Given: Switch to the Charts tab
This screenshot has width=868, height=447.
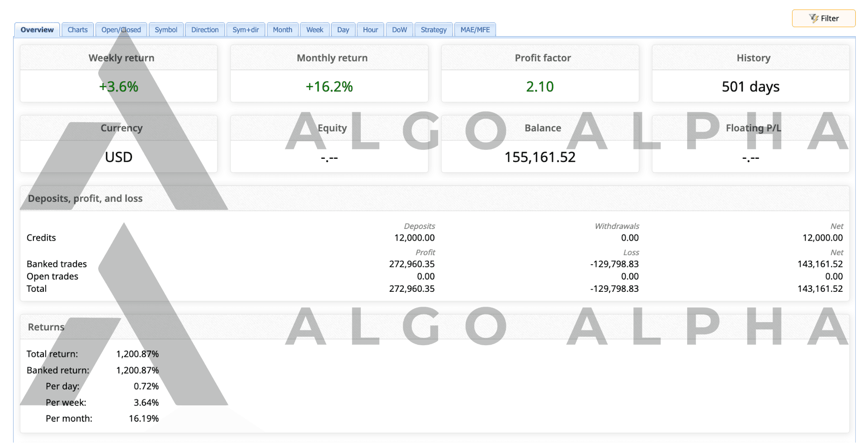Looking at the screenshot, I should point(77,30).
